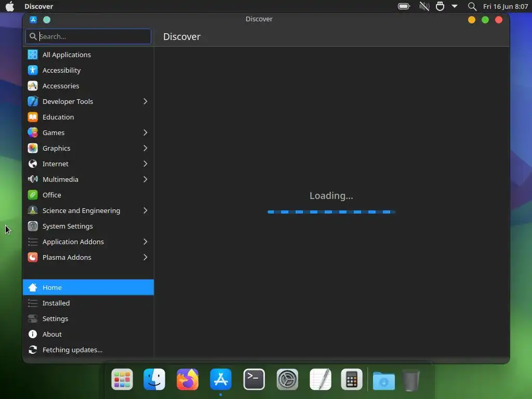Image resolution: width=532 pixels, height=399 pixels.
Task: Click the Multimedia speaker icon
Action: click(x=33, y=179)
